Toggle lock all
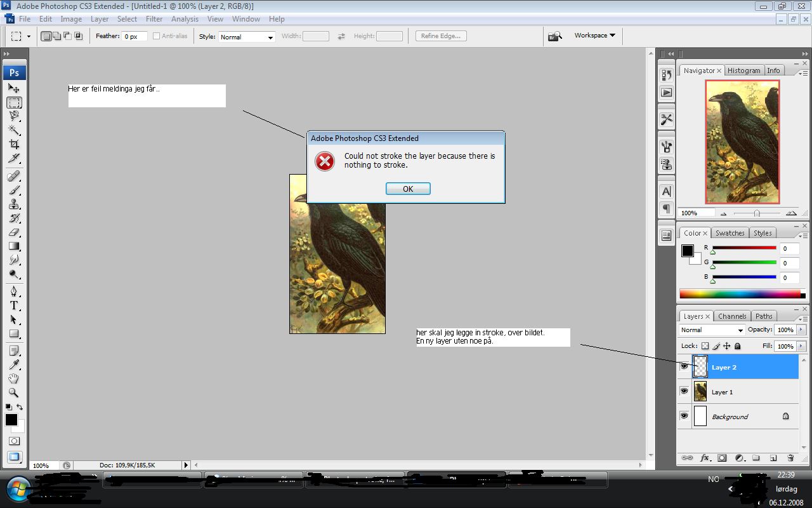812x508 pixels. [x=738, y=346]
